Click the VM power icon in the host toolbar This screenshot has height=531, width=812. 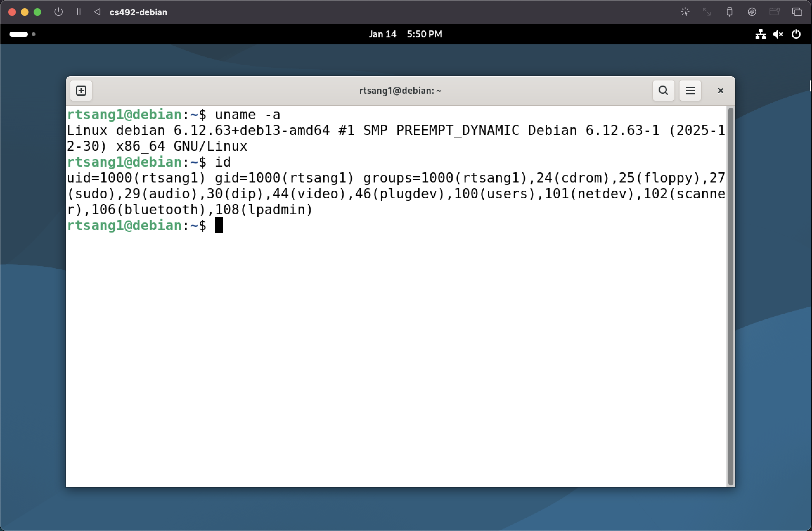pyautogui.click(x=58, y=12)
